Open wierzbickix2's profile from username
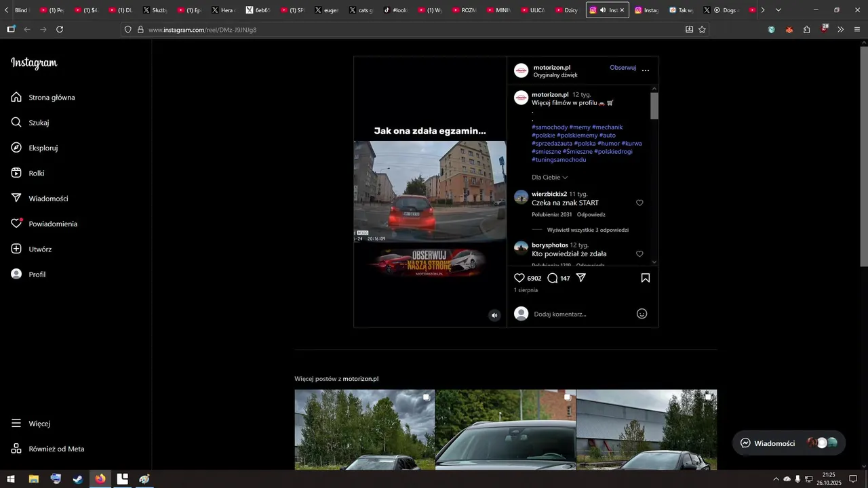 tap(549, 194)
